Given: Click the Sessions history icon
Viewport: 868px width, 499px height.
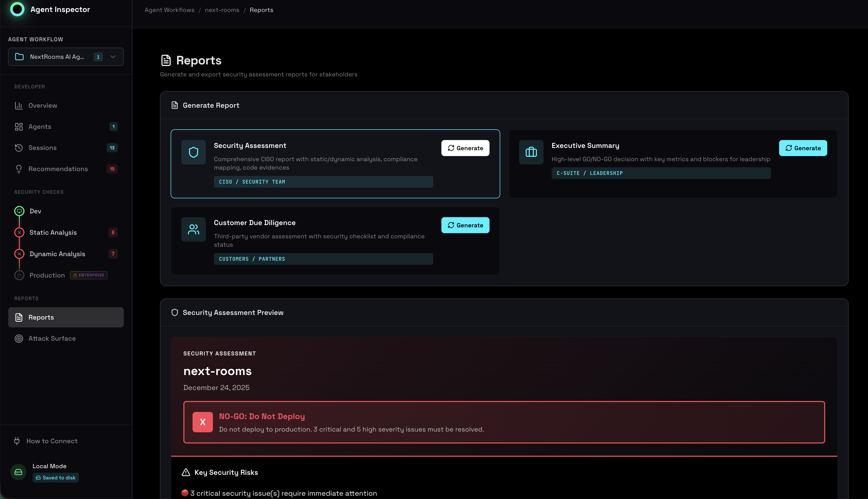Looking at the screenshot, I should pos(19,148).
